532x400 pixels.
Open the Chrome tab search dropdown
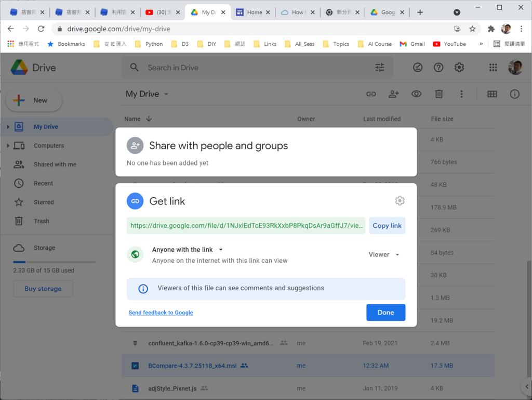(457, 12)
